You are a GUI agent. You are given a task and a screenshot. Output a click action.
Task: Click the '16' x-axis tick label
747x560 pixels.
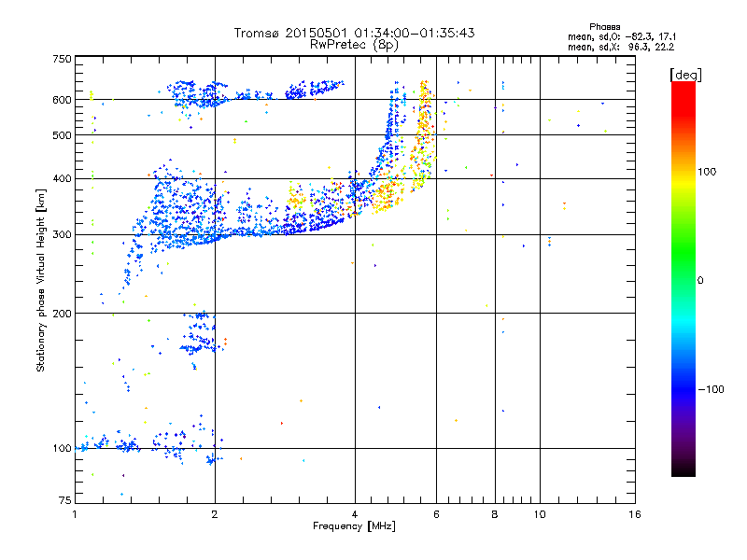[635, 514]
